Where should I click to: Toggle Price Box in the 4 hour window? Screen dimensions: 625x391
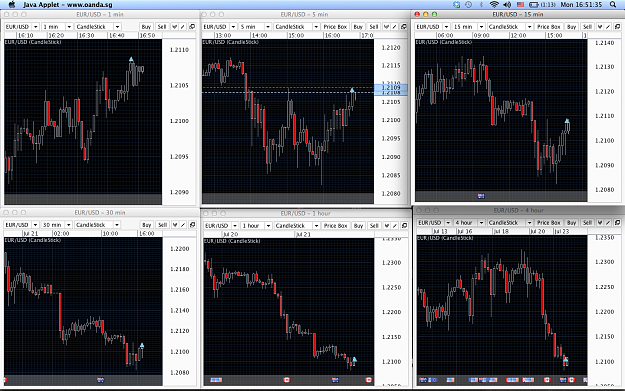click(548, 222)
